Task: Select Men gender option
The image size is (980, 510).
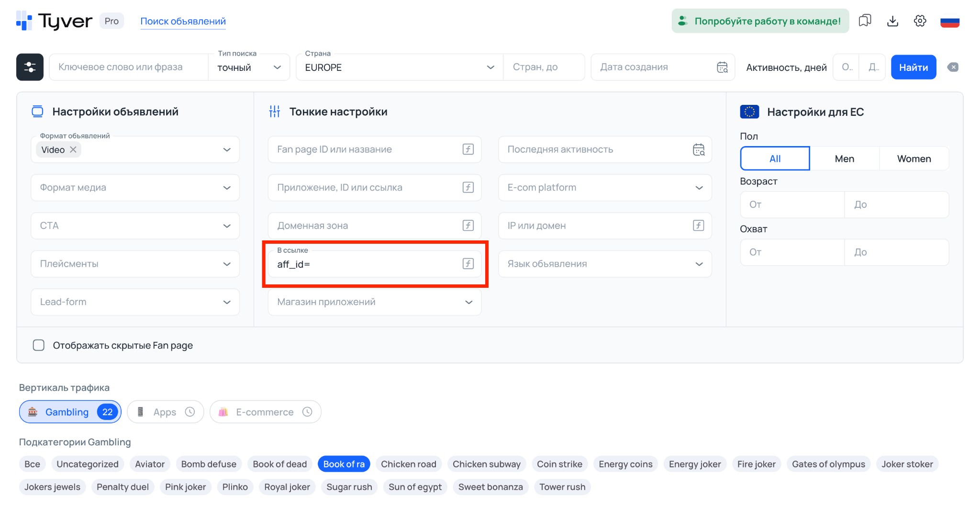Action: tap(844, 159)
